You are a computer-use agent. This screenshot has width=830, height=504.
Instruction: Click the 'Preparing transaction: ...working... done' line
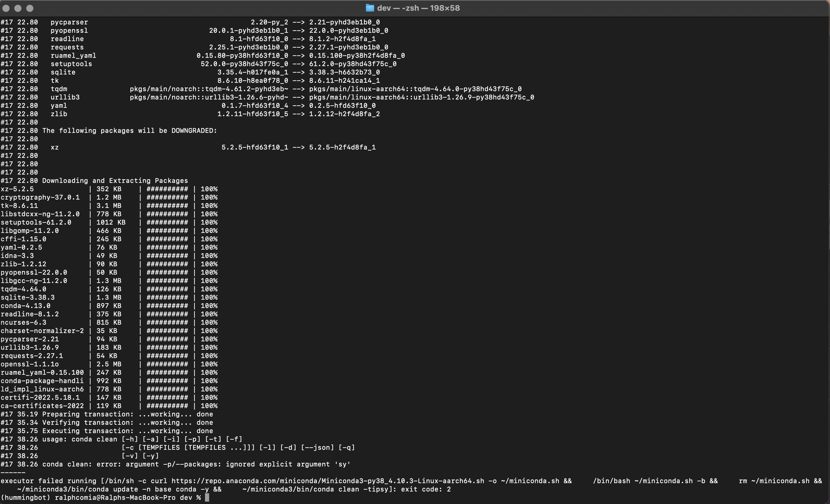pyautogui.click(x=127, y=414)
